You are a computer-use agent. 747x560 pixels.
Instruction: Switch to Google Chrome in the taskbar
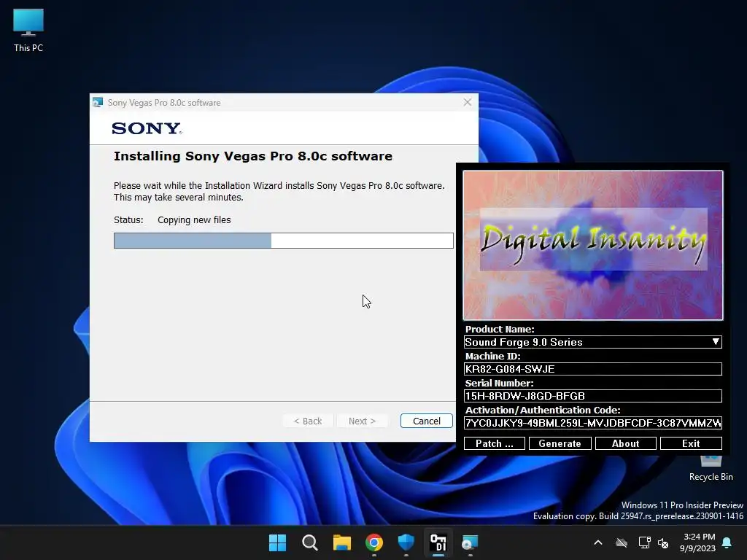pyautogui.click(x=374, y=542)
